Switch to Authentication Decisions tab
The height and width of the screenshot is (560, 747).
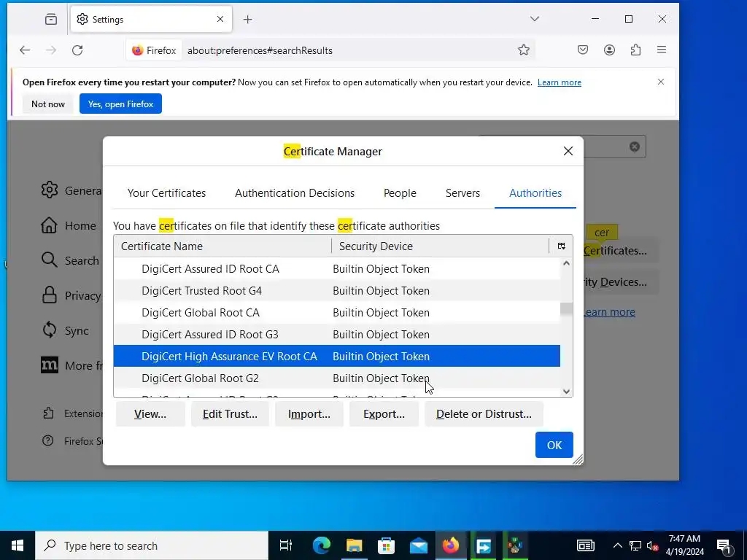(295, 192)
